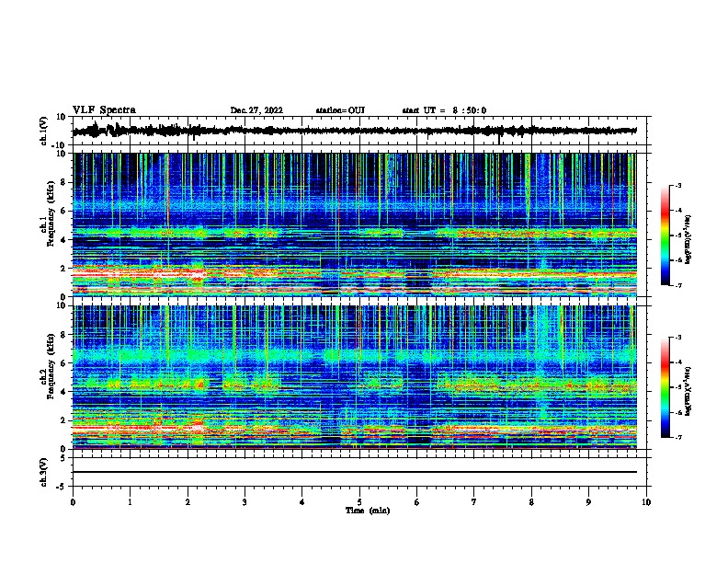Click the time axis tick label "5"

tap(359, 502)
